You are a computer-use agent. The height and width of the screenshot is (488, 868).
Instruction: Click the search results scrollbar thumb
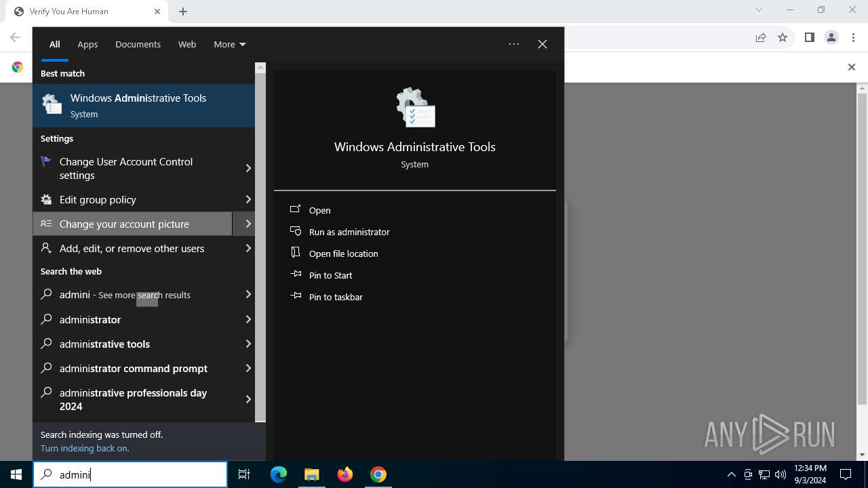pos(260,247)
